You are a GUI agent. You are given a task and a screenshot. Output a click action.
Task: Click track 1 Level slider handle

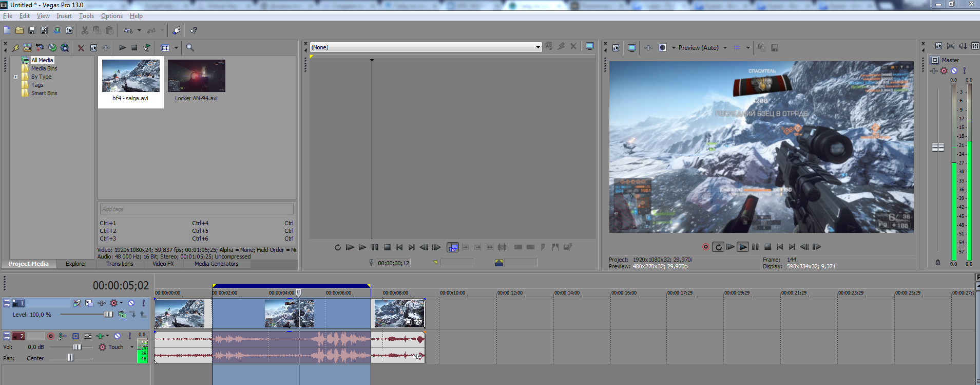tap(108, 315)
